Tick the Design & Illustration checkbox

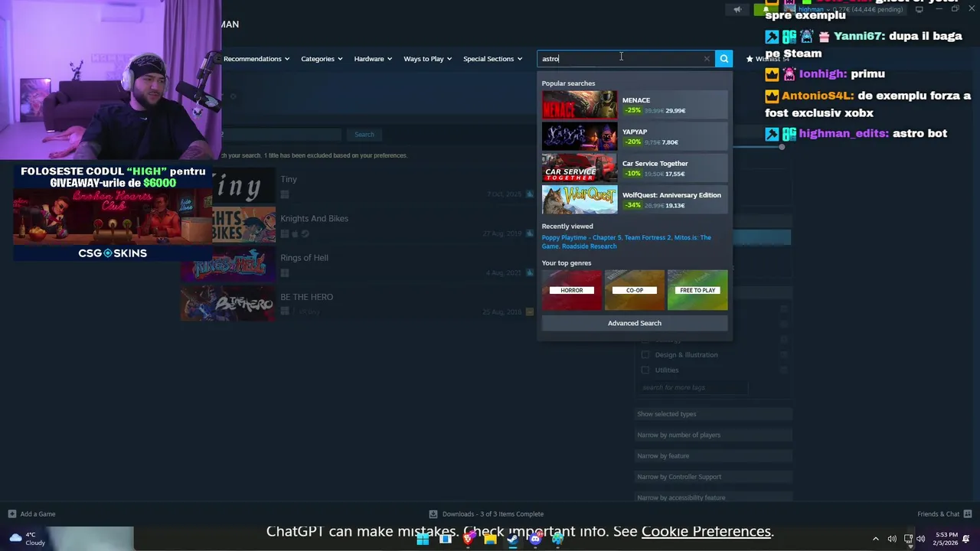tap(645, 355)
